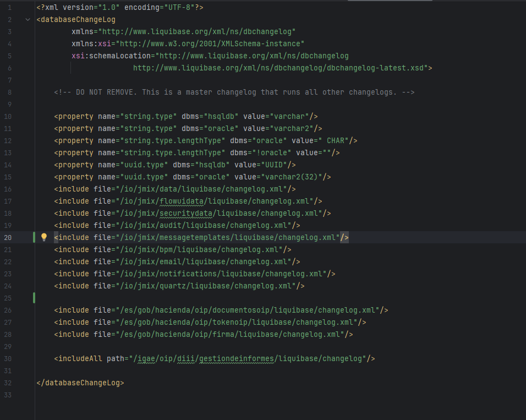
Task: Click line number 30 in the gutter
Action: (x=8, y=358)
